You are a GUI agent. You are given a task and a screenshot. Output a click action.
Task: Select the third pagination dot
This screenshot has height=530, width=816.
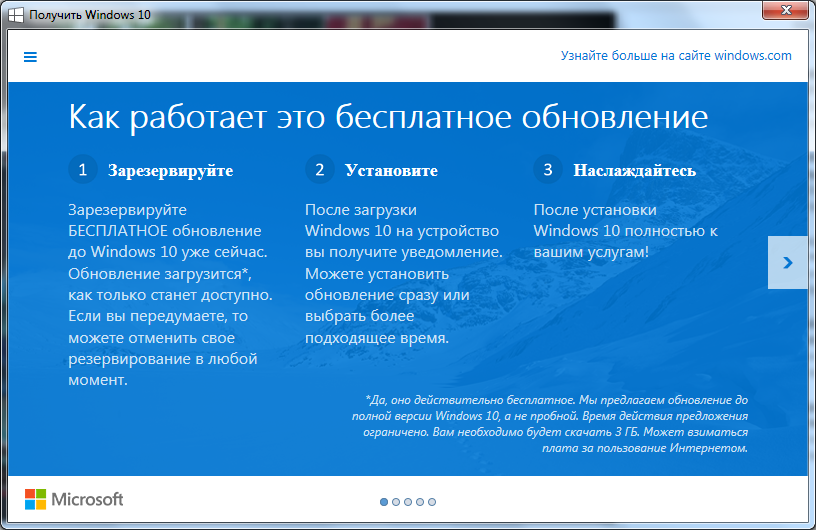point(408,502)
